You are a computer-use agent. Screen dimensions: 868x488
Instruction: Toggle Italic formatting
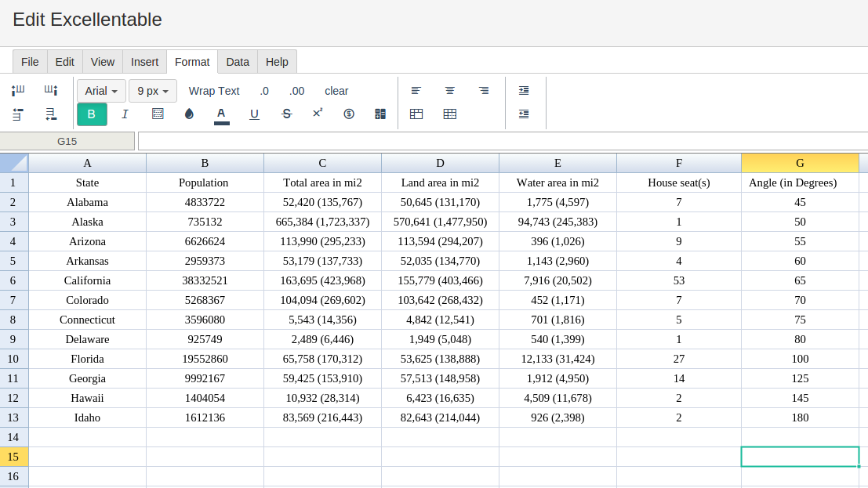point(125,114)
